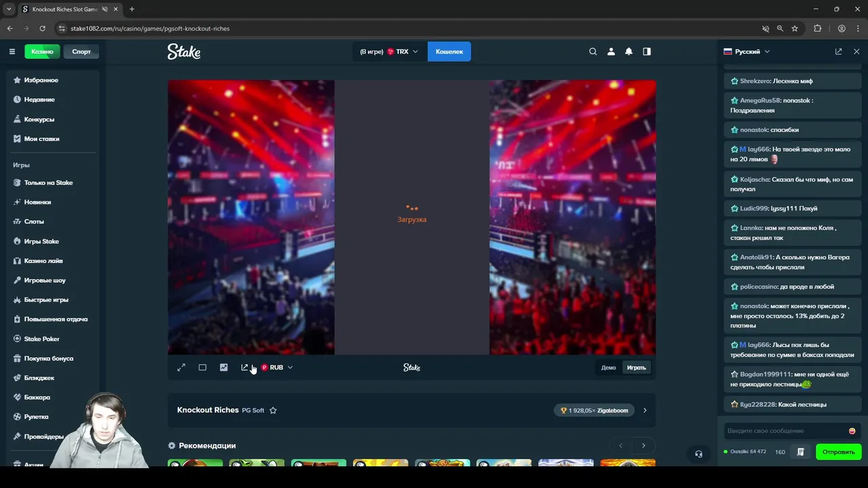The image size is (868, 488).
Task: Toggle the chat sidebar panel icon
Action: (x=647, y=52)
